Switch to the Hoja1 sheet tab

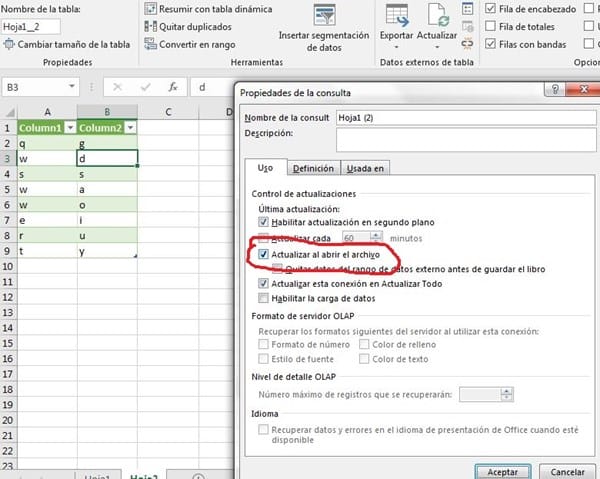pos(97,476)
